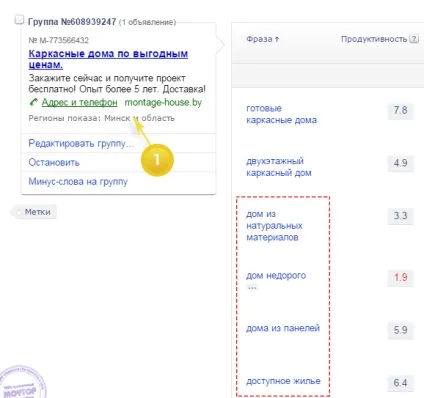Open 'Минус-слова на группу'
The height and width of the screenshot is (398, 424).
(78, 182)
